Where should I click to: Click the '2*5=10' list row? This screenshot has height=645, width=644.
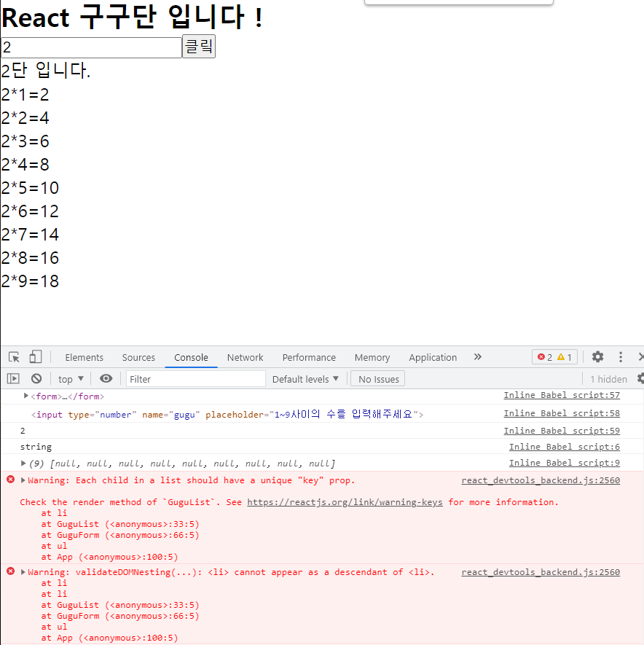pos(30,188)
